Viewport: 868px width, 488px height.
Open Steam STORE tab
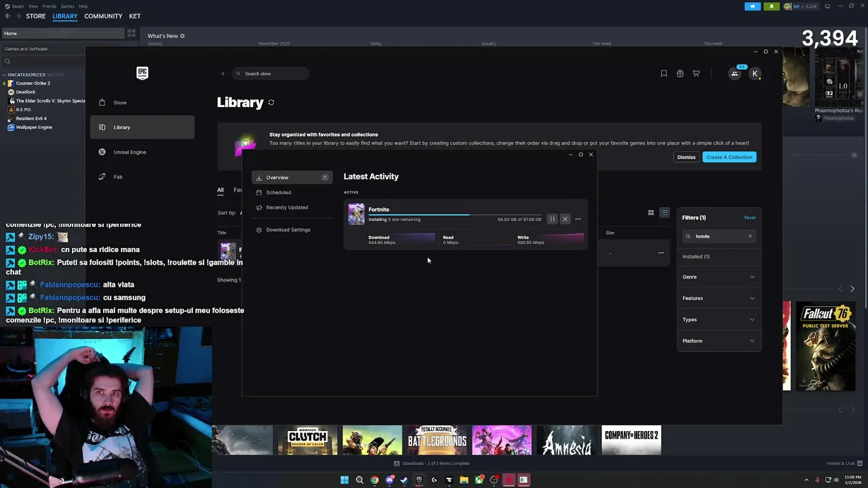pos(36,16)
